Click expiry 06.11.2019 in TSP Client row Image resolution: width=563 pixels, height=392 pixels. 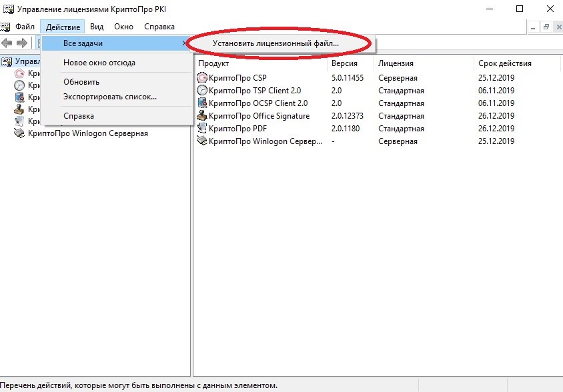click(496, 91)
